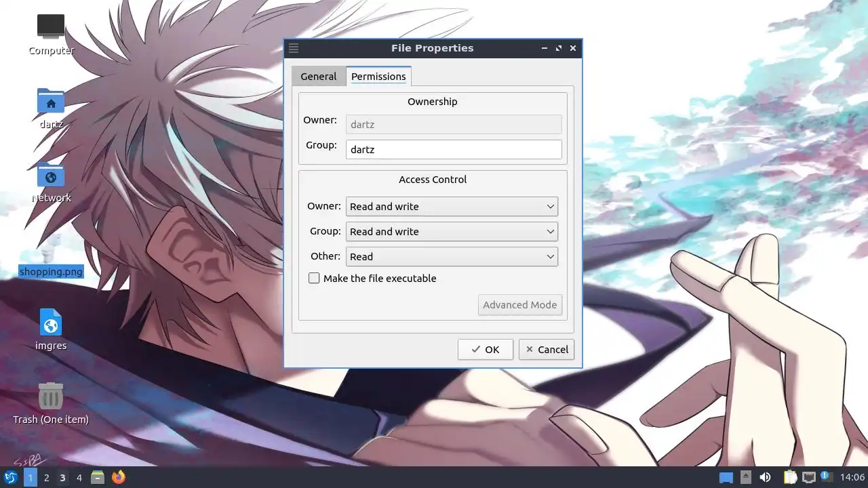Click the show desktop icon in tray
Viewport: 868px width, 488px height.
(726, 478)
